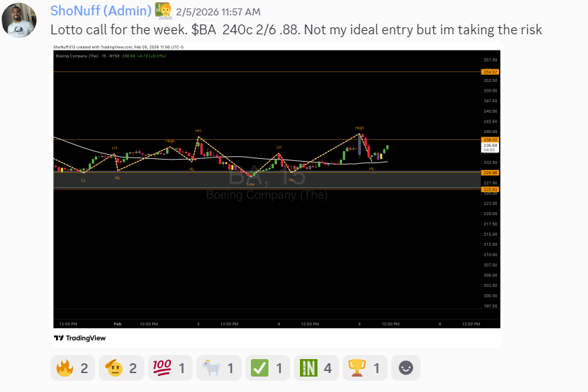This screenshot has width=588, height=392.
Task: Click the 'Feb' label on chart time axis
Action: [118, 324]
